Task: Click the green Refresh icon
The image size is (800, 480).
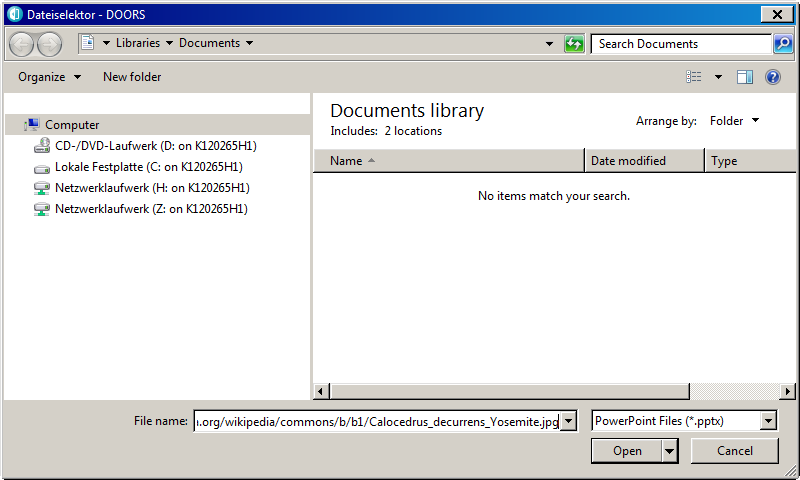Action: tap(574, 44)
